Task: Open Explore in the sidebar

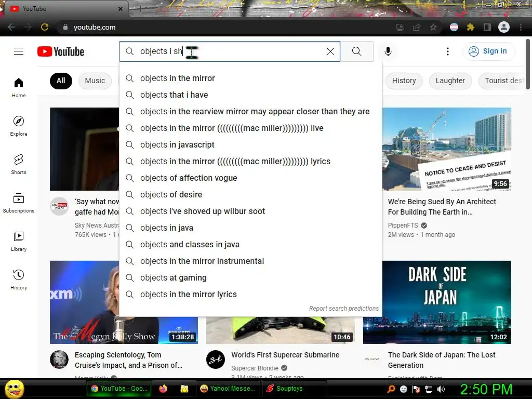Action: pyautogui.click(x=19, y=126)
